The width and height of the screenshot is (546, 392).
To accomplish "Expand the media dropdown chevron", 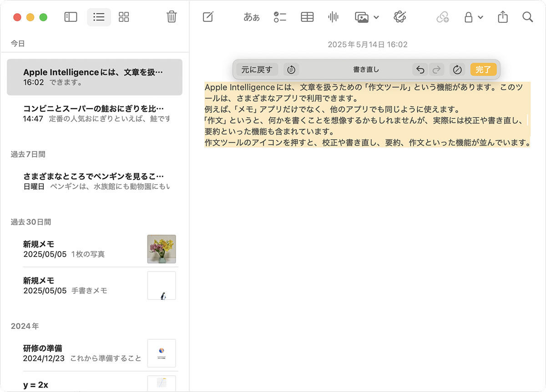I will [376, 18].
